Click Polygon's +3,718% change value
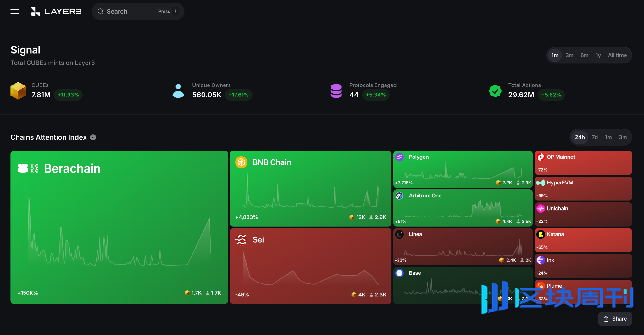 pos(404,183)
